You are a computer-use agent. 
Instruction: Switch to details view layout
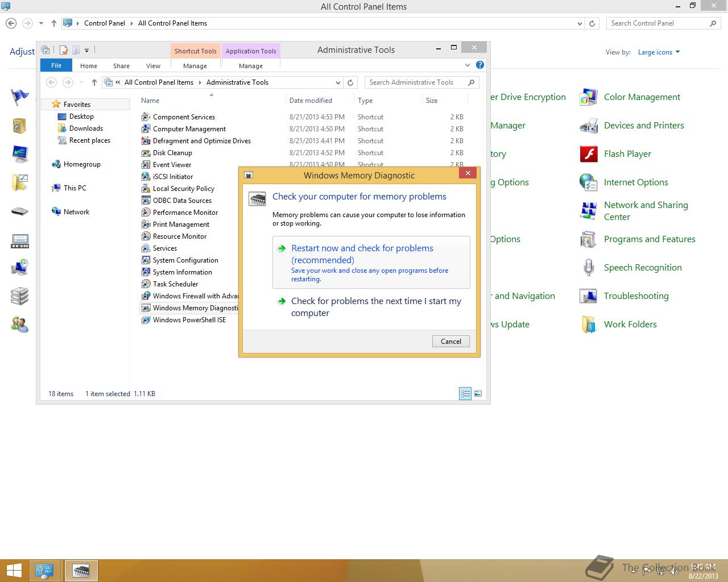(465, 393)
